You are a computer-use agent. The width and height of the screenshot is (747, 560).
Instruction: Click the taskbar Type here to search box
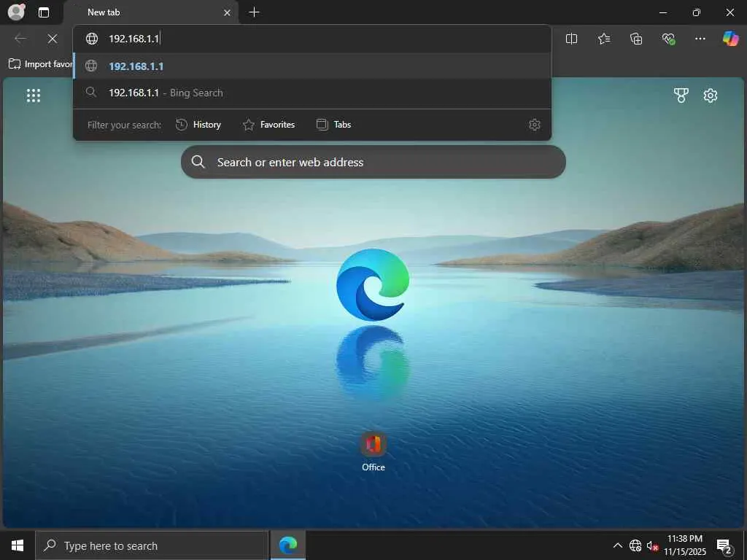tap(152, 545)
